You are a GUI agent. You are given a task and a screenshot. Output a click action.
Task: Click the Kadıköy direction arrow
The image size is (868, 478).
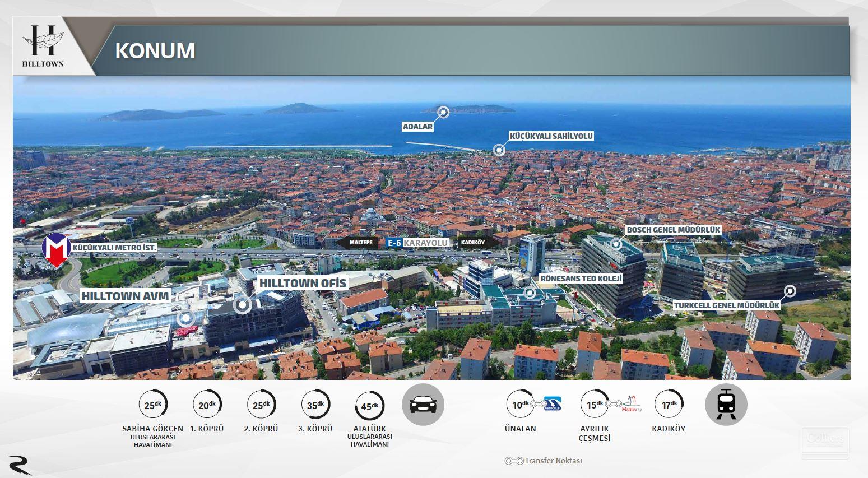pos(475,243)
